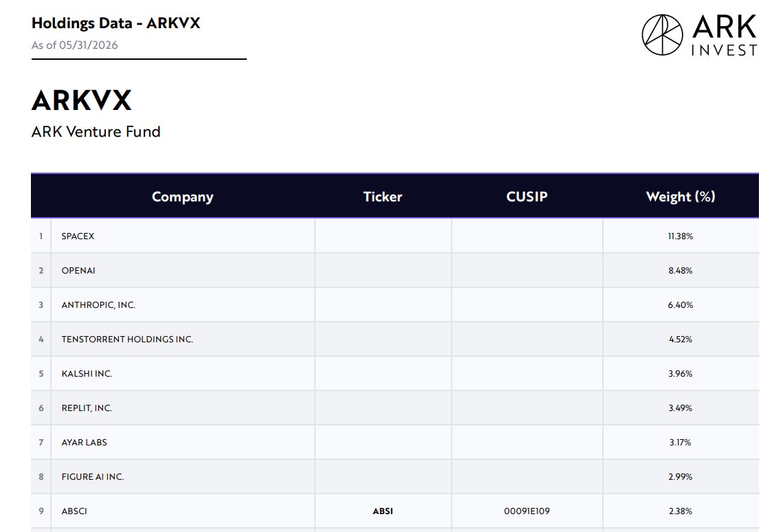This screenshot has height=532, width=772.
Task: Click the large ARKVX heading
Action: (82, 100)
